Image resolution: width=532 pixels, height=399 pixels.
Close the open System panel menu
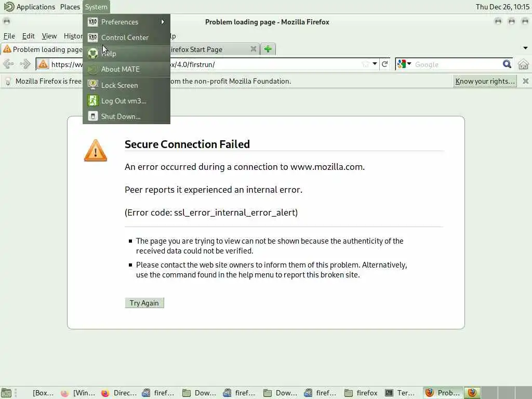pyautogui.click(x=96, y=7)
